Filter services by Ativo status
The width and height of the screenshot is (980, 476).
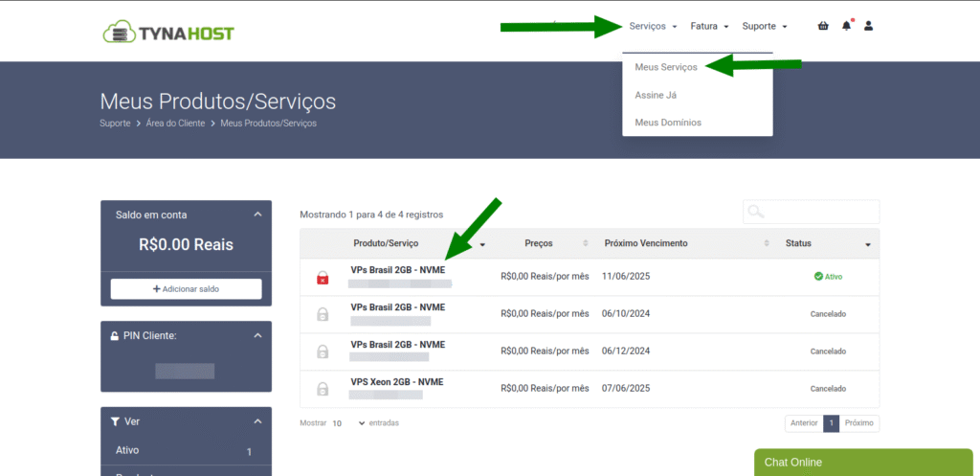pyautogui.click(x=186, y=450)
